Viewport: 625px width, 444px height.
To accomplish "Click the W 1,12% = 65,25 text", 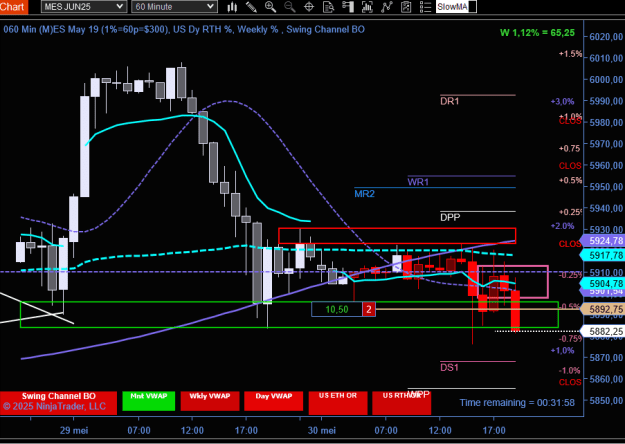I will pos(537,33).
